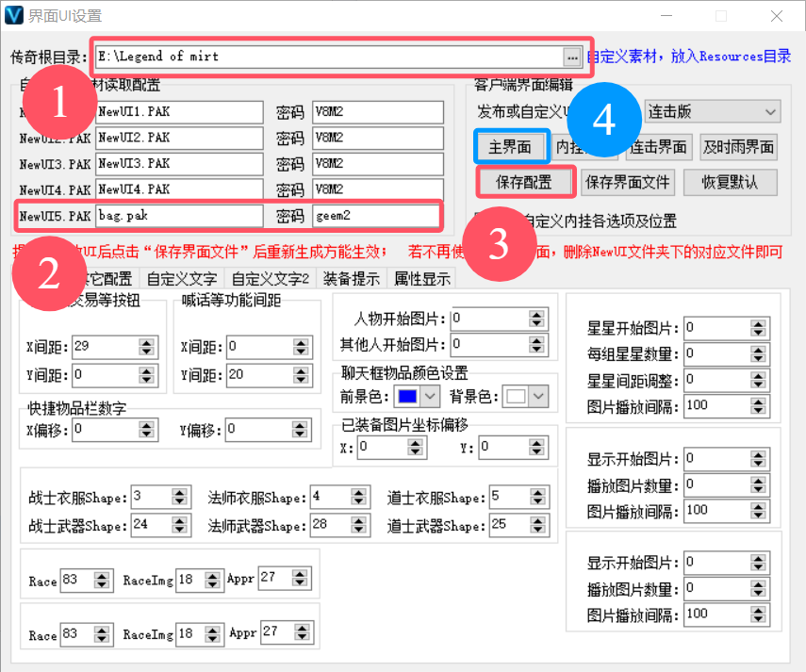
Task: Switch to the 自定义文字2 tab
Action: 271,279
